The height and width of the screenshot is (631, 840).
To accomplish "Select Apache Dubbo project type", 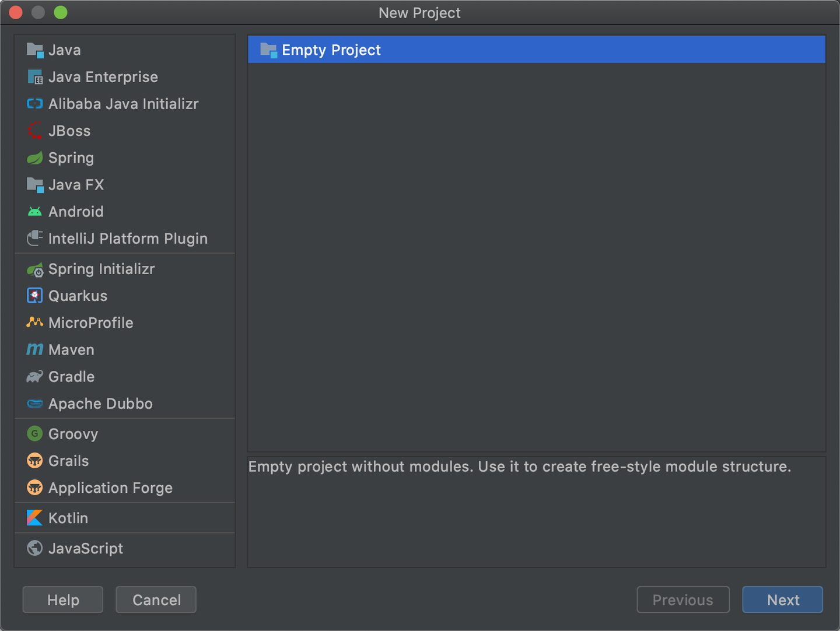I will [100, 404].
